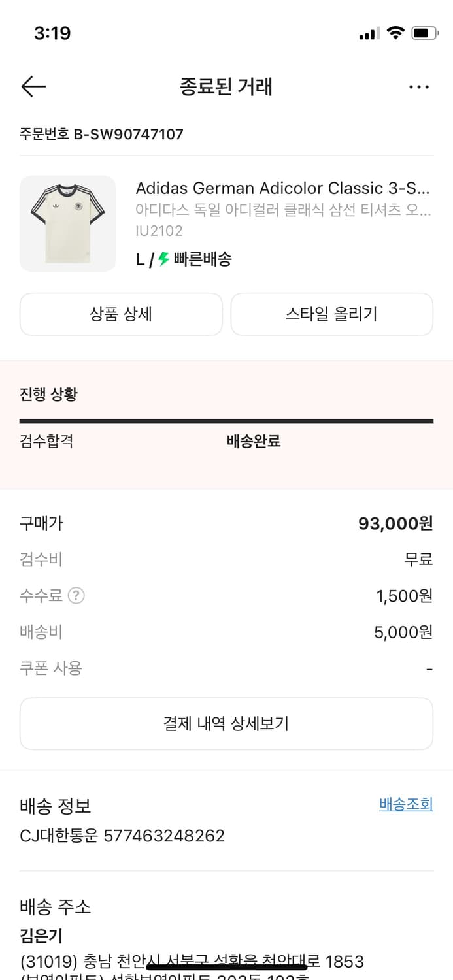Tap the 수수료 question mark help icon
The height and width of the screenshot is (980, 453).
pyautogui.click(x=76, y=596)
